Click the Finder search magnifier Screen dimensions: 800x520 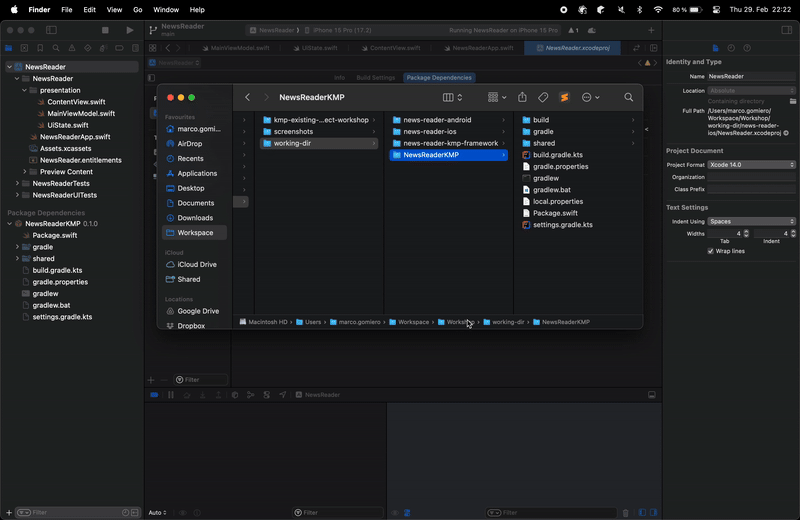click(x=629, y=97)
